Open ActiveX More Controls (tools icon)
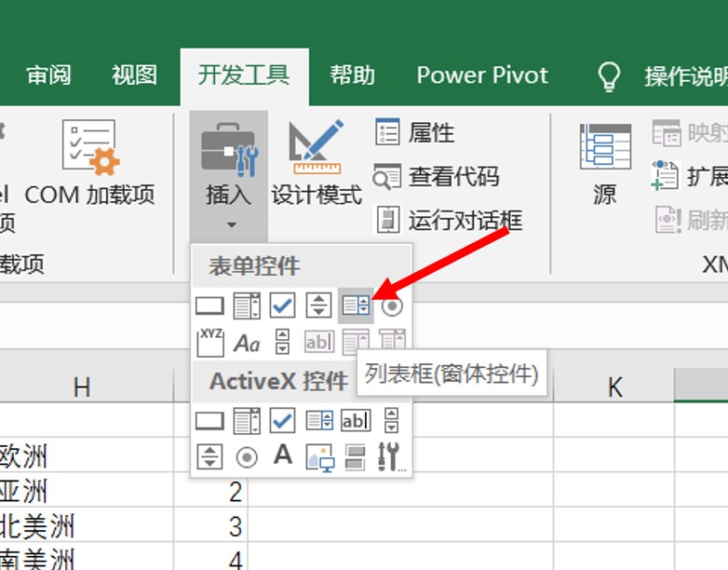This screenshot has width=728, height=570. tap(391, 456)
